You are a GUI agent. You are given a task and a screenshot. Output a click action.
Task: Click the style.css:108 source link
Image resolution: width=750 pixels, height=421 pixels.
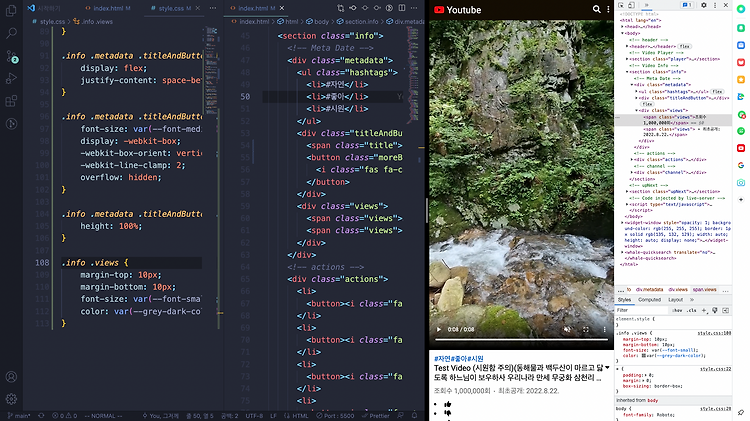714,333
